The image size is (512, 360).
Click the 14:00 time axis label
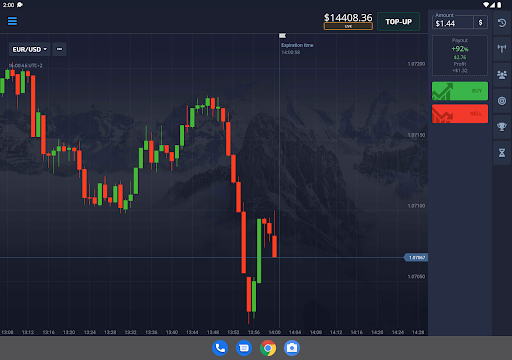coord(275,332)
